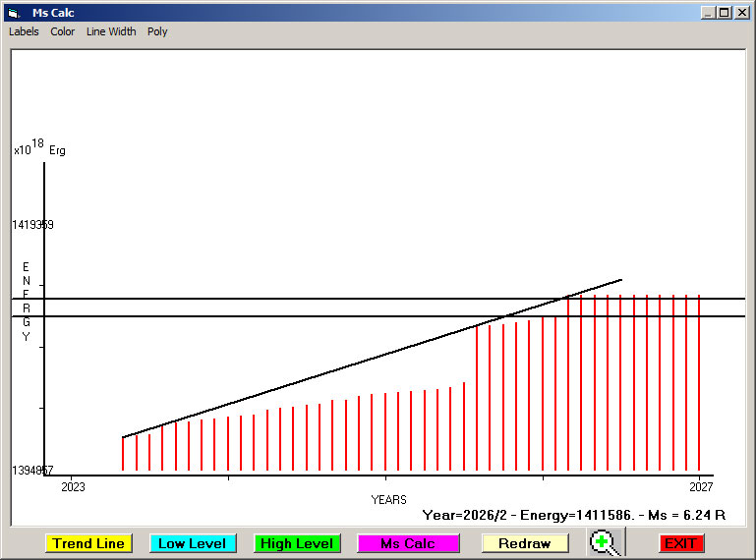Close the Ms Calc window
The width and height of the screenshot is (756, 560).
click(741, 13)
